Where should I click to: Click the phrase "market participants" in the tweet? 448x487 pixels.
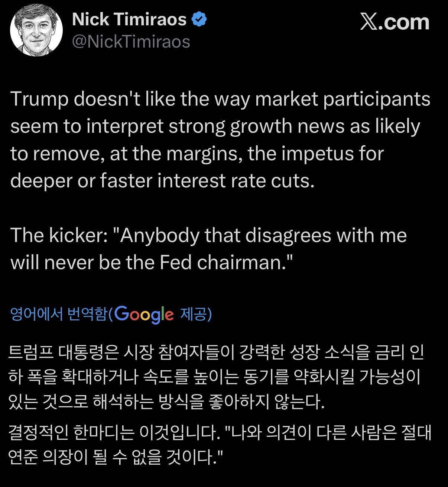click(x=343, y=99)
